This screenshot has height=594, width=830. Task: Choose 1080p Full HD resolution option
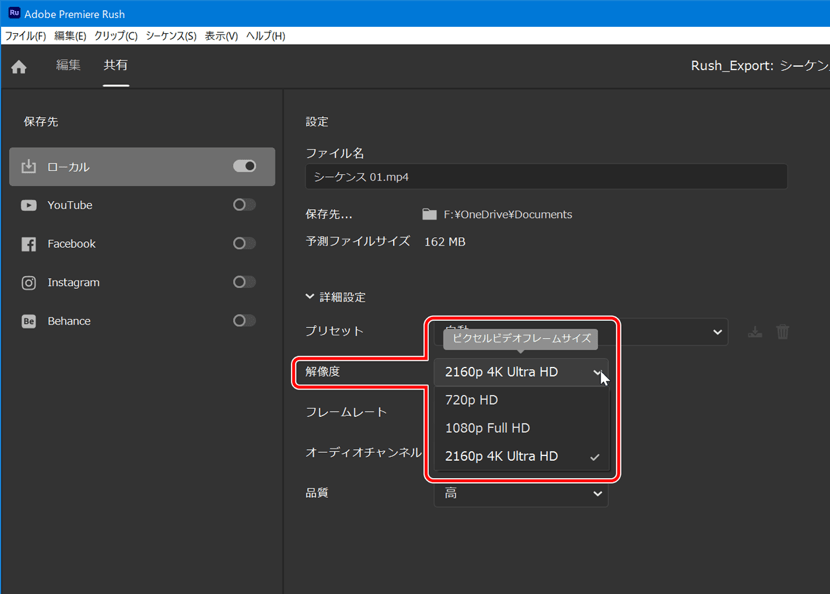click(x=522, y=428)
